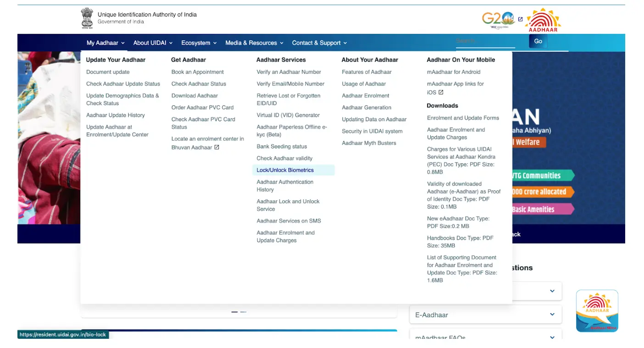
Task: Click Download Aadhaar link
Action: (194, 96)
